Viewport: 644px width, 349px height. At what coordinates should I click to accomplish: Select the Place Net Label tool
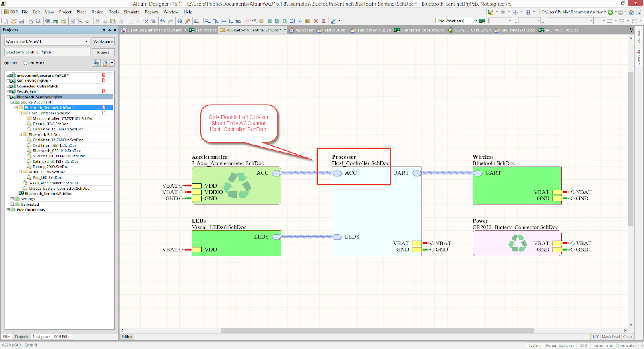[x=239, y=21]
